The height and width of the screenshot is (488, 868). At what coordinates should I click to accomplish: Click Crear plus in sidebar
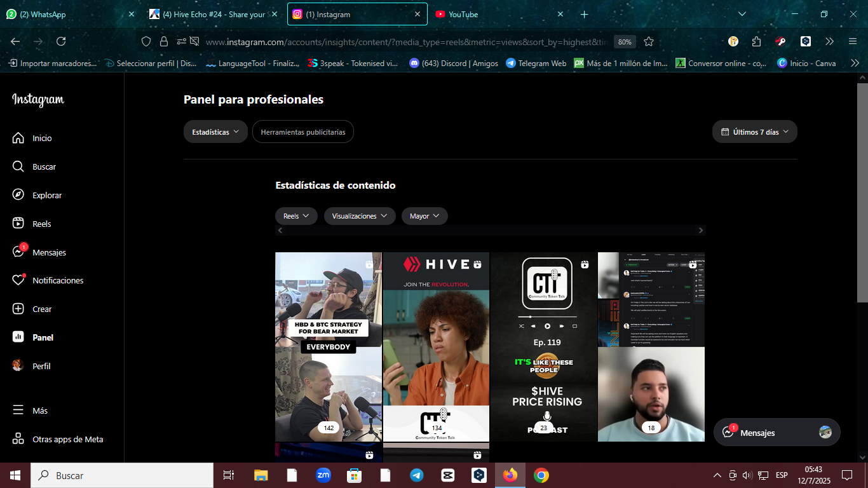pos(32,309)
